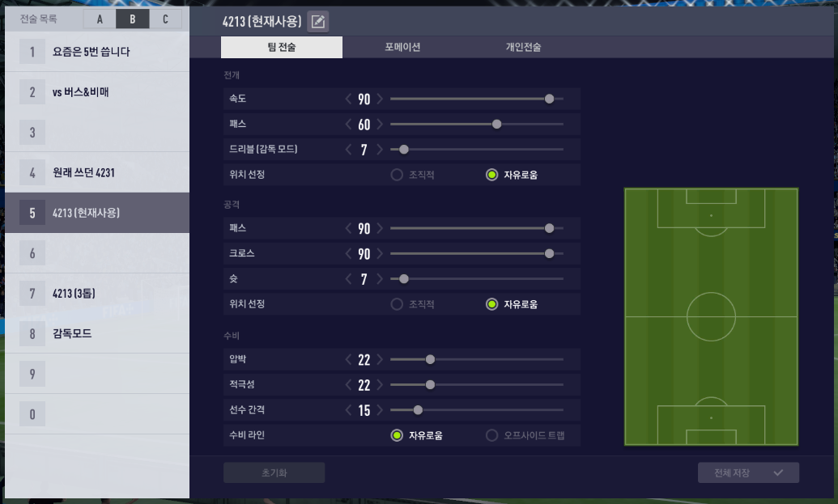Switch to the 포메이션 tab
838x504 pixels.
tap(402, 48)
